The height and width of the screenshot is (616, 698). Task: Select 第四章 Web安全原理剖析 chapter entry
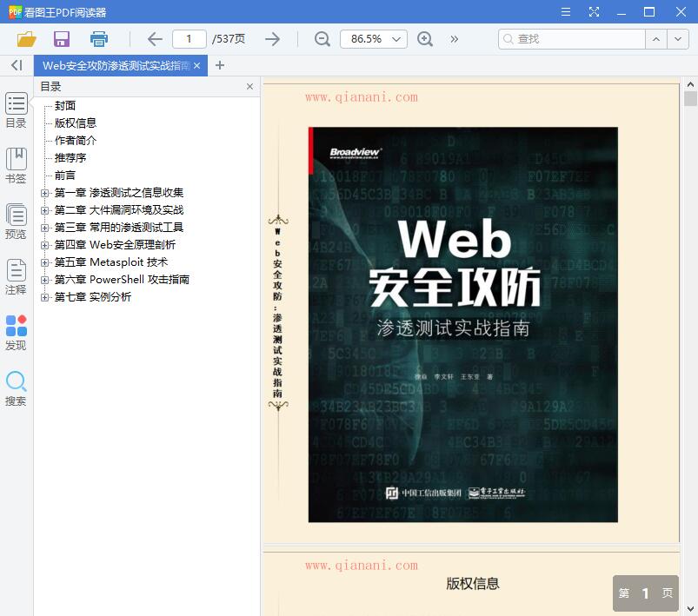(115, 245)
